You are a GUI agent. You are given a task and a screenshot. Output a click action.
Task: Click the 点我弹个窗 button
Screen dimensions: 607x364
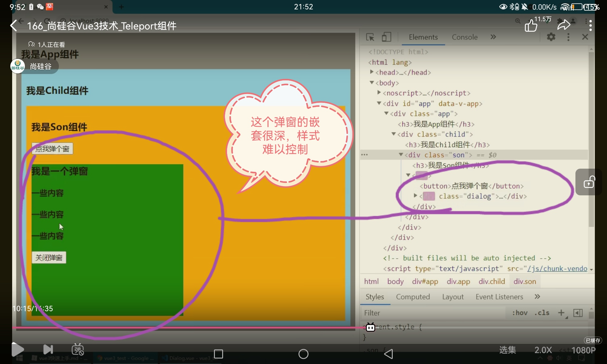[x=52, y=149]
